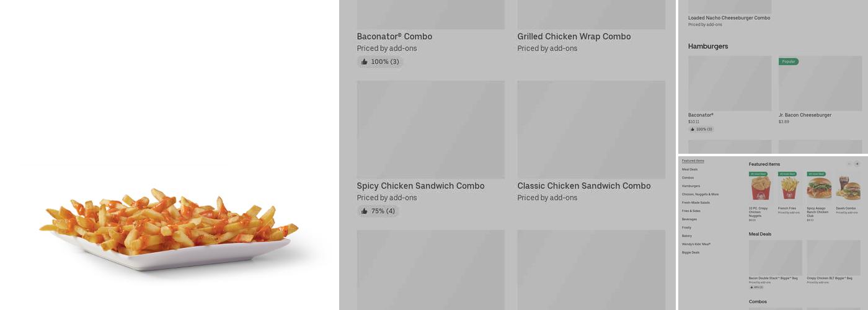Open the Meal Deals menu category
The width and height of the screenshot is (868, 310).
pos(689,169)
